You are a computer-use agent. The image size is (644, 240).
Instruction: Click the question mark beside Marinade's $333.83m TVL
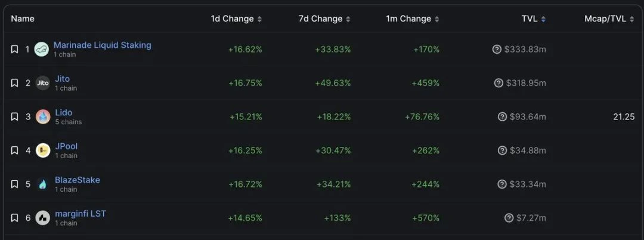(497, 50)
